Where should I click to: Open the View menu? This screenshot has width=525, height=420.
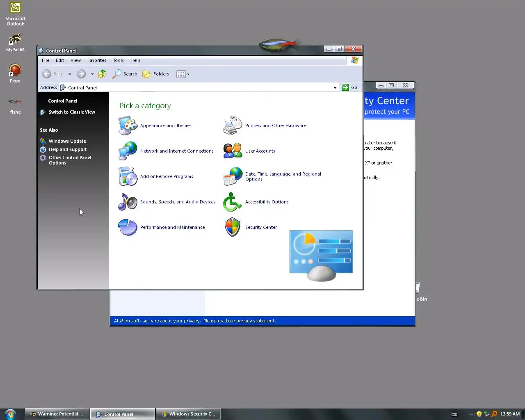click(75, 60)
